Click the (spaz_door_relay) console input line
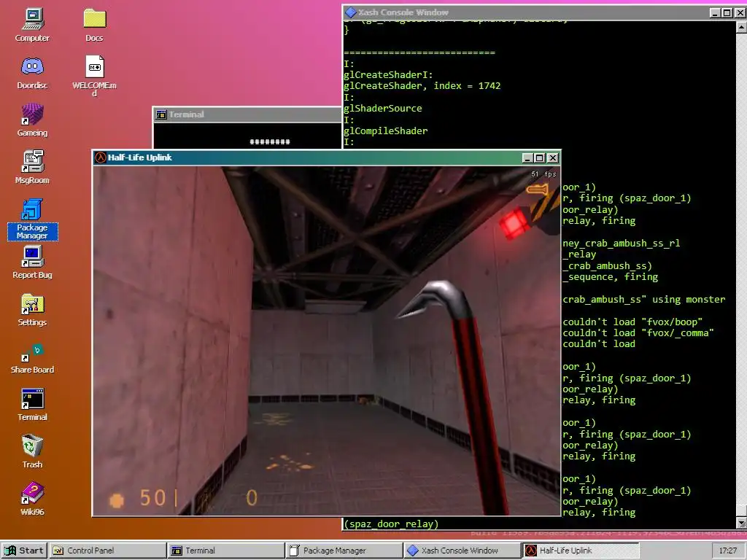Screen dimensions: 747x560 391,524
